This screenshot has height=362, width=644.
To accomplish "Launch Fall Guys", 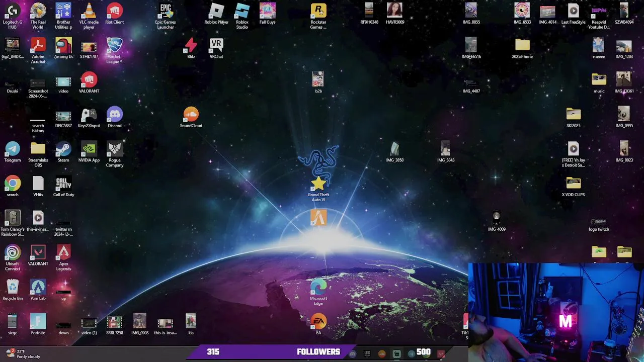I will coord(268,14).
